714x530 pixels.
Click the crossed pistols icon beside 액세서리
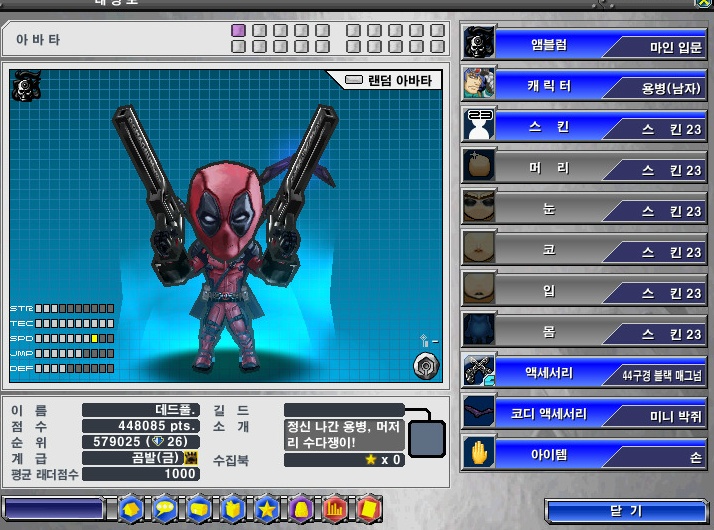(479, 371)
